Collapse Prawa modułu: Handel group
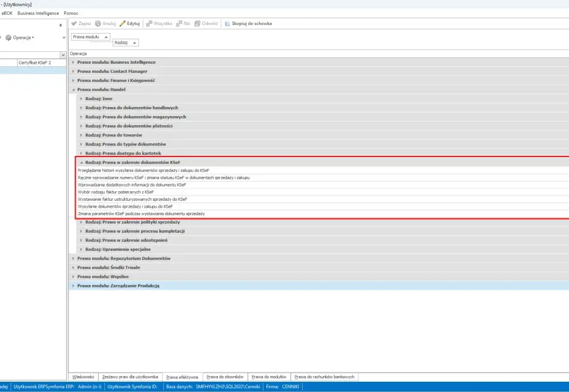The height and width of the screenshot is (392, 569). coord(73,90)
